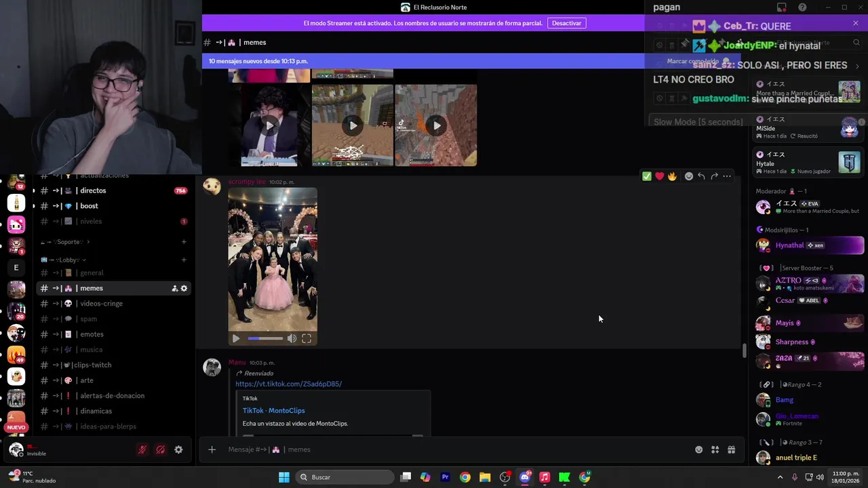Click the forward arrow on the message
The height and width of the screenshot is (488, 868).
pyautogui.click(x=714, y=176)
